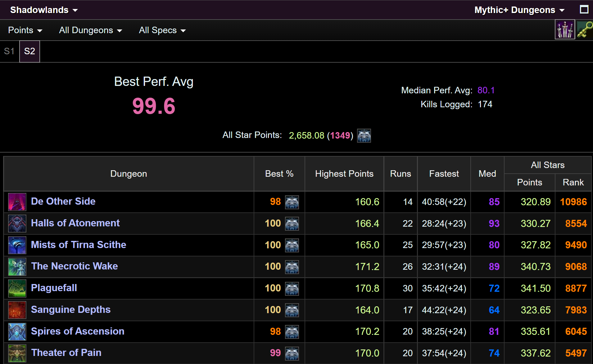Click Theater of Pain dungeon thumbnail
Image resolution: width=593 pixels, height=364 pixels.
point(17,353)
